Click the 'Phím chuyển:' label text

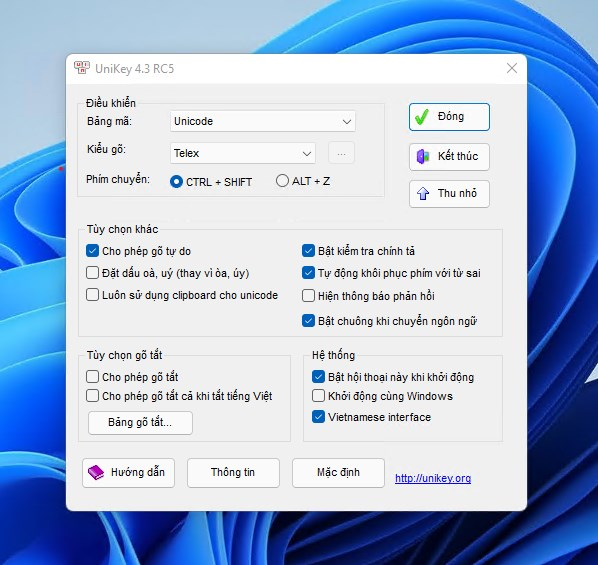(118, 179)
